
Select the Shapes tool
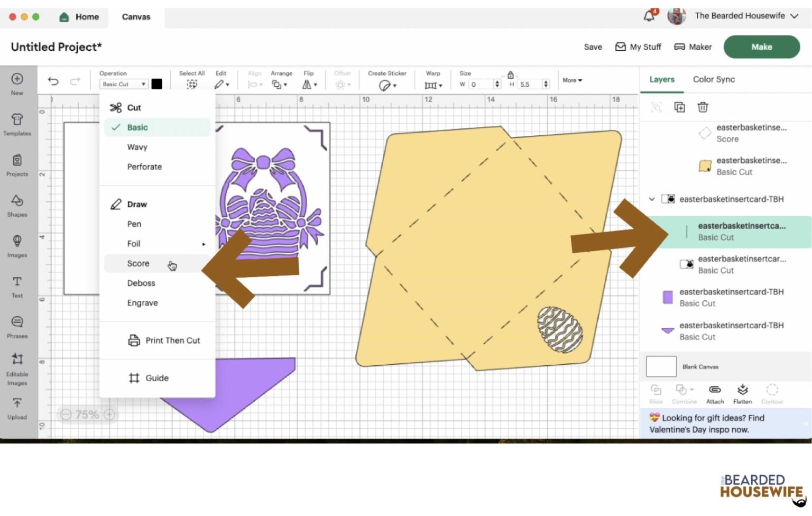[17, 205]
